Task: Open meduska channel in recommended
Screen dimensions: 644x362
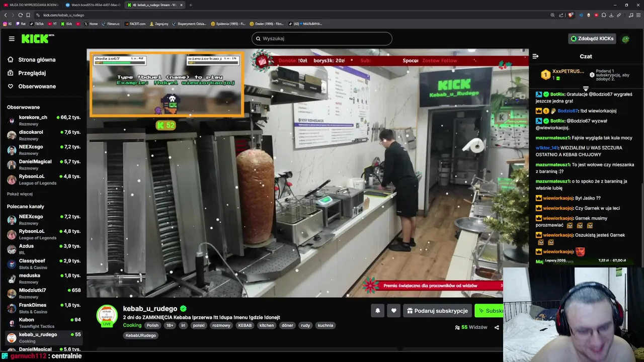Action: [43, 279]
